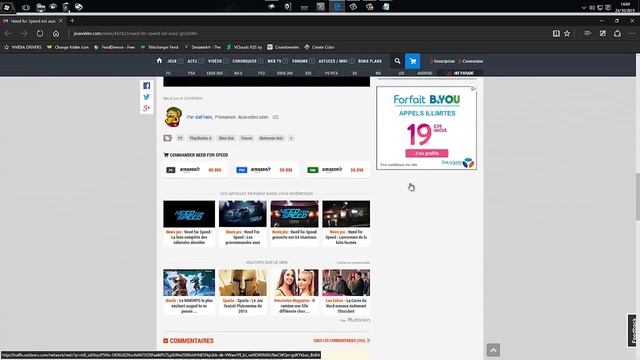Screen dimensions: 640x360
Task: Open the blue shopping cart icon
Action: coord(413,61)
